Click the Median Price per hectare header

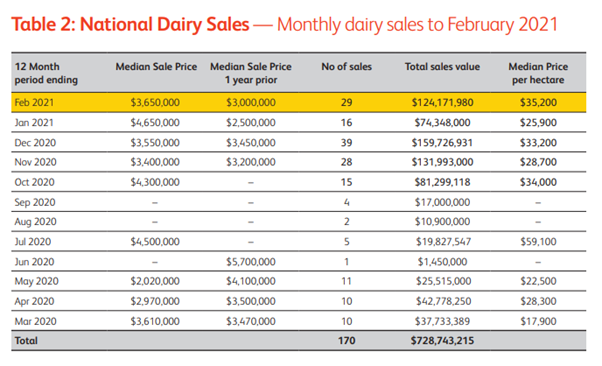(538, 73)
